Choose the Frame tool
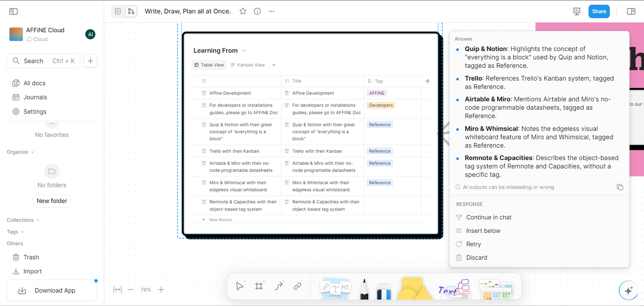Screen dimensions: 644x306 pos(259,286)
